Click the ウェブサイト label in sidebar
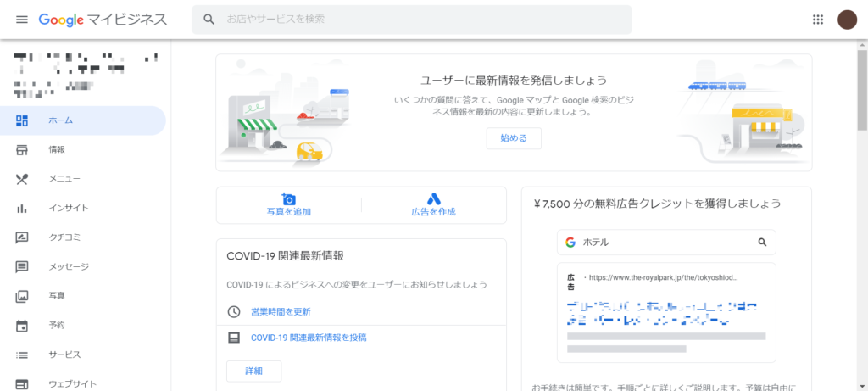The width and height of the screenshot is (868, 391). (73, 384)
